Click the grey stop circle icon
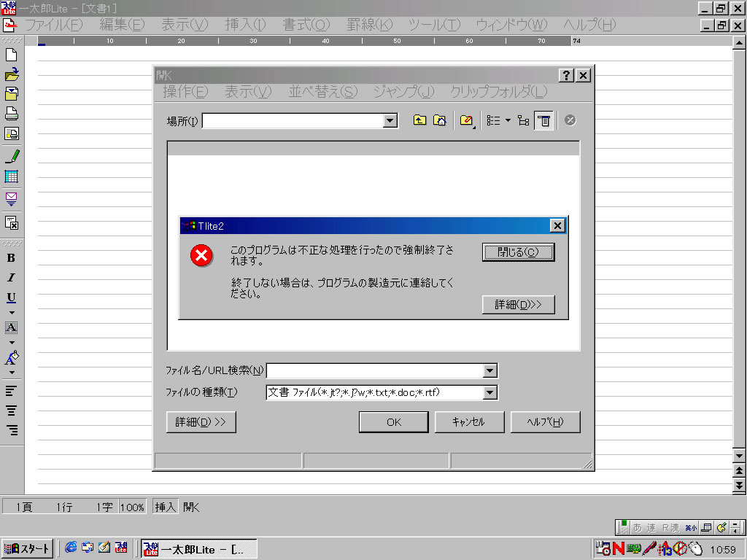Image resolution: width=747 pixels, height=560 pixels. click(x=570, y=120)
